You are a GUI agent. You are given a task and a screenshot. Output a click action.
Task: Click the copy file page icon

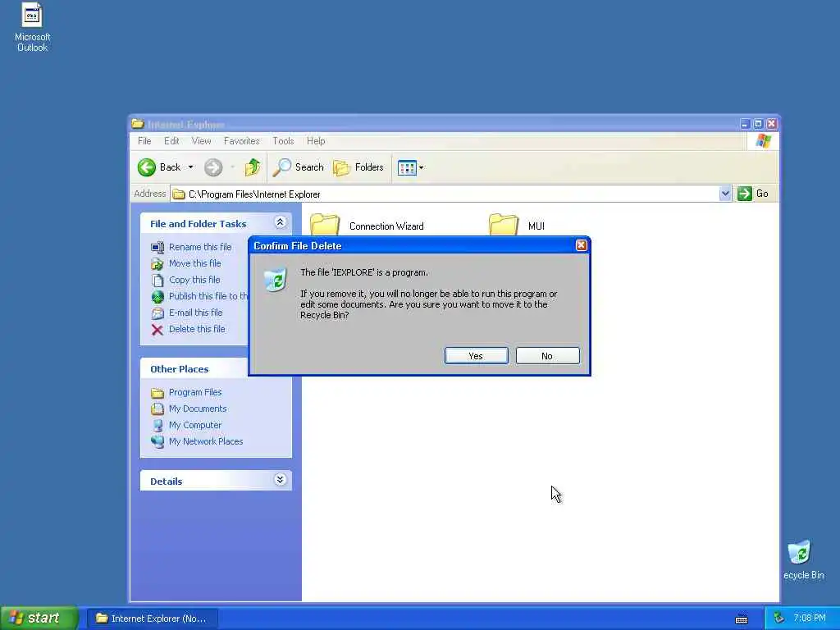pyautogui.click(x=157, y=281)
